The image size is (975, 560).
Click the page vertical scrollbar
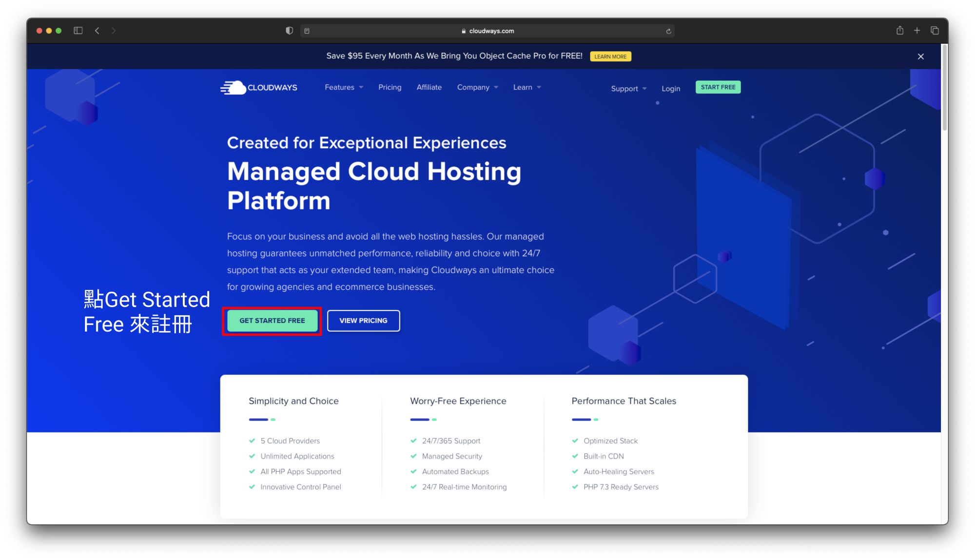[944, 88]
